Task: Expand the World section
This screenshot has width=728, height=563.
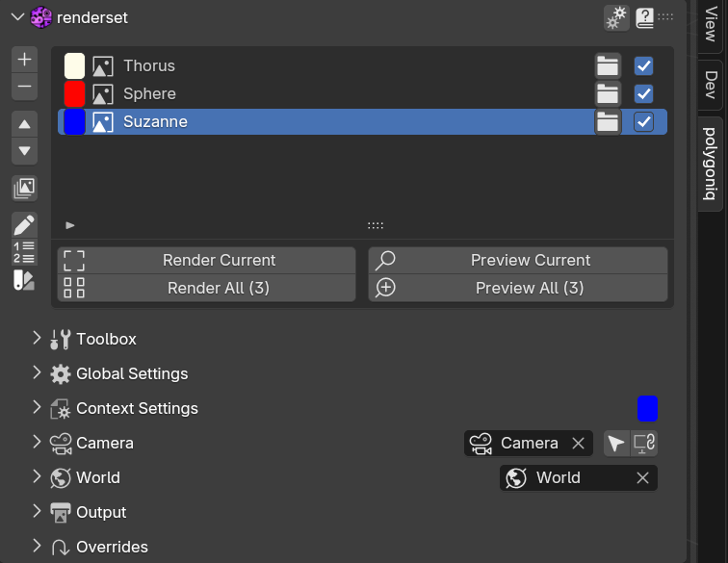Action: [x=37, y=476]
